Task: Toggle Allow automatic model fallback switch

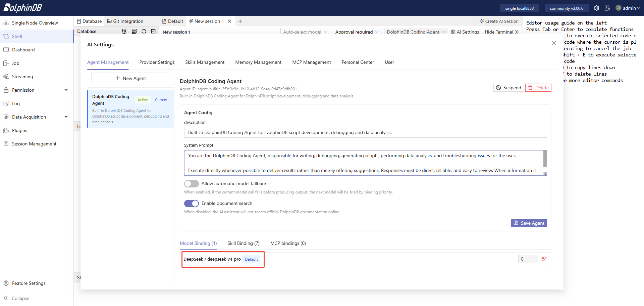Action: point(192,184)
